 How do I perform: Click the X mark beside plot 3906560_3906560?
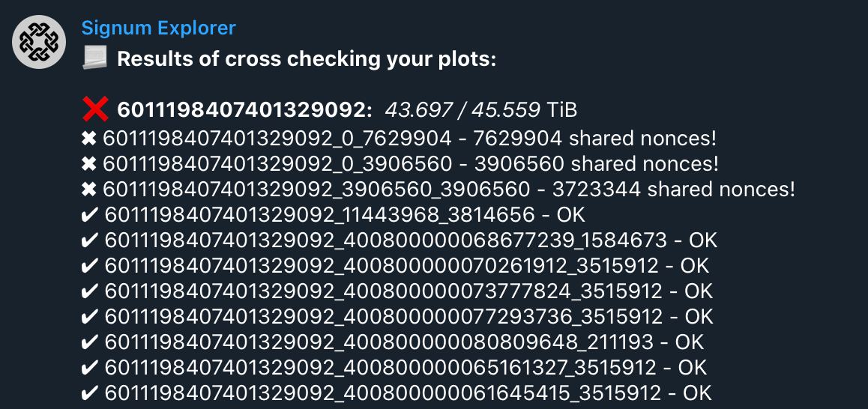88,190
